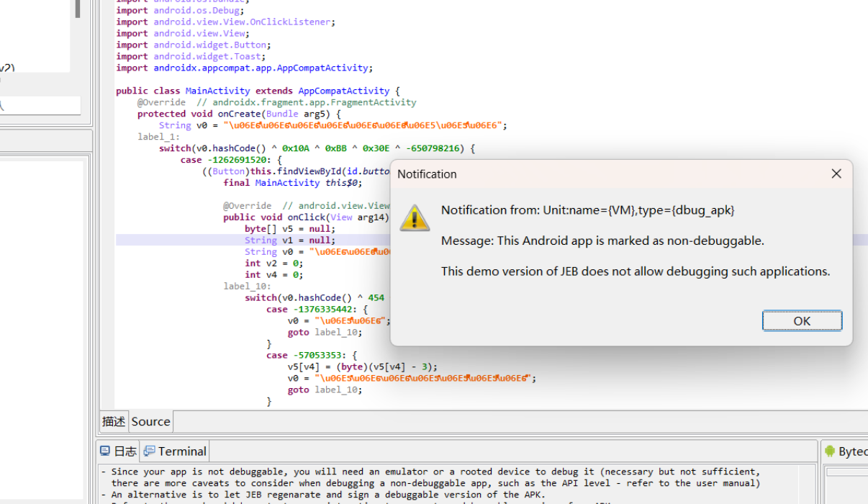This screenshot has height=504, width=868.
Task: Open the Terminal tab
Action: tap(176, 451)
